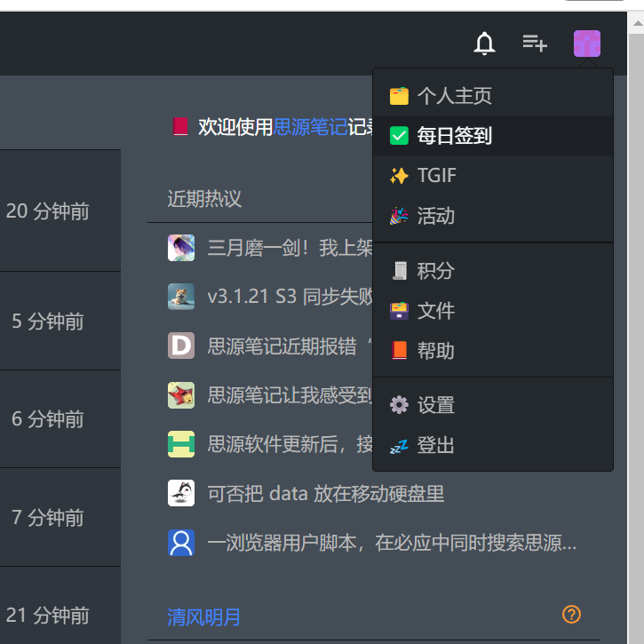The height and width of the screenshot is (644, 644).
Task: Open post 思源笔记让我感受到
Action: coord(290,395)
